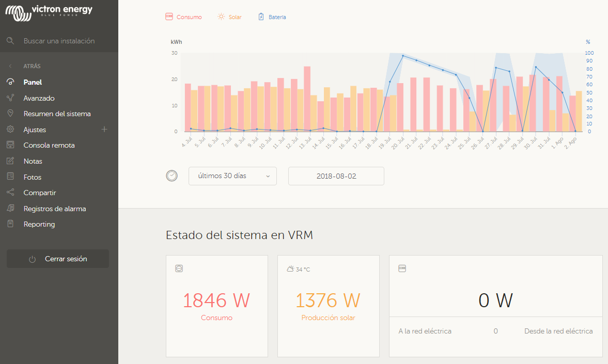The height and width of the screenshot is (364, 608).
Task: Click the Registros de alarma bell icon
Action: click(10, 209)
